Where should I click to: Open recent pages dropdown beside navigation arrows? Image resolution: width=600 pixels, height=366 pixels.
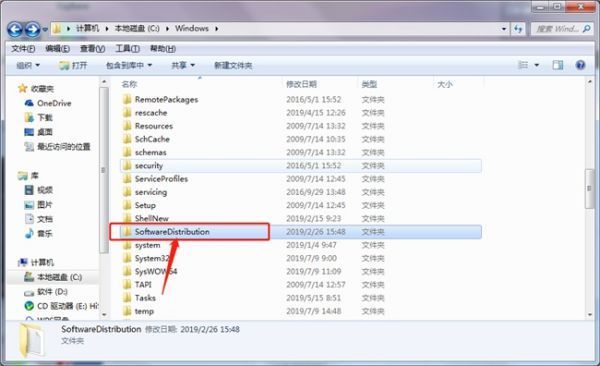tap(45, 29)
